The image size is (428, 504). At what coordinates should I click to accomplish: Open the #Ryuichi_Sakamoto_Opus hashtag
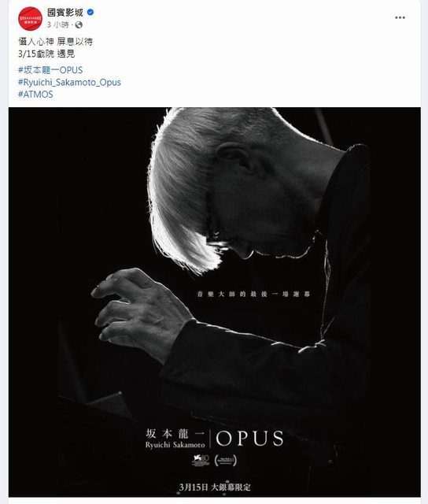[70, 82]
